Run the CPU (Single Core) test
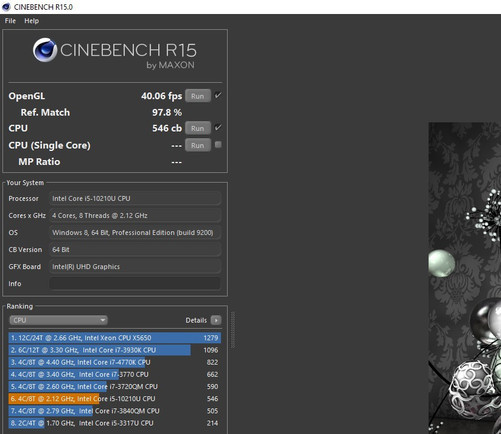 (x=198, y=145)
